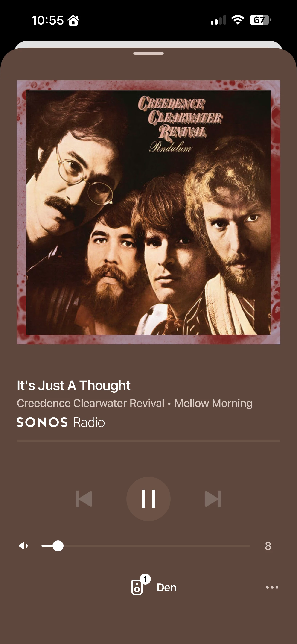Tap the battery indicator showing 67
The height and width of the screenshot is (644, 297).
click(260, 20)
